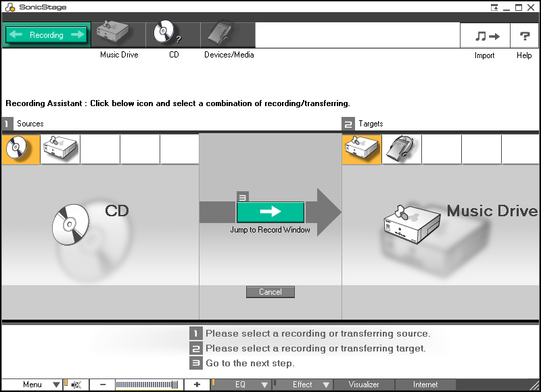Click the large CD image in source panel
The height and width of the screenshot is (392, 541).
click(70, 224)
